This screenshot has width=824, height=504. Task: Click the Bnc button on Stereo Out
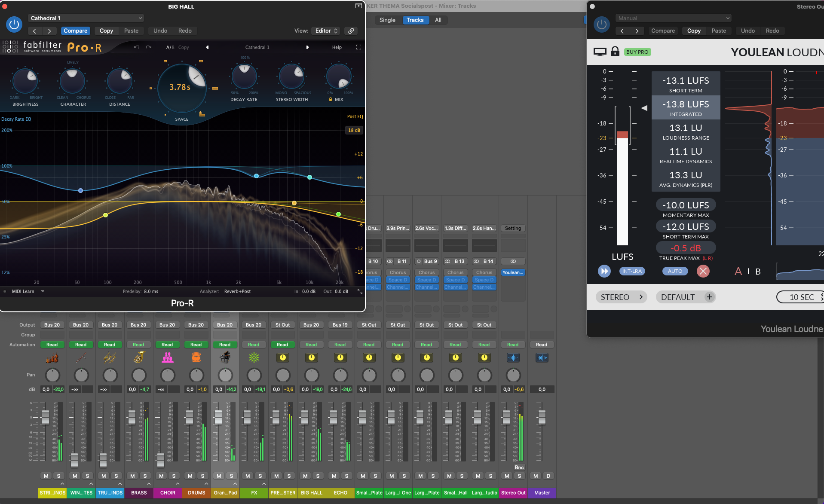(x=519, y=467)
